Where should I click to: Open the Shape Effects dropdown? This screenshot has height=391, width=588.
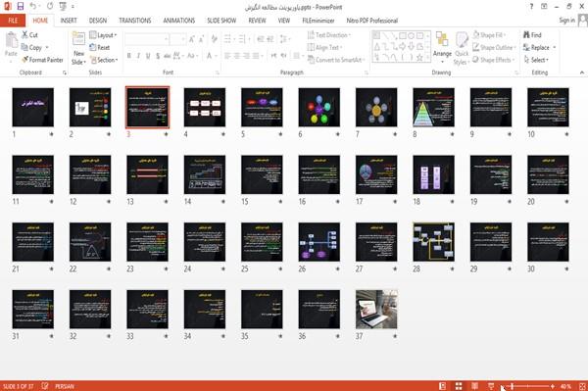[x=493, y=60]
